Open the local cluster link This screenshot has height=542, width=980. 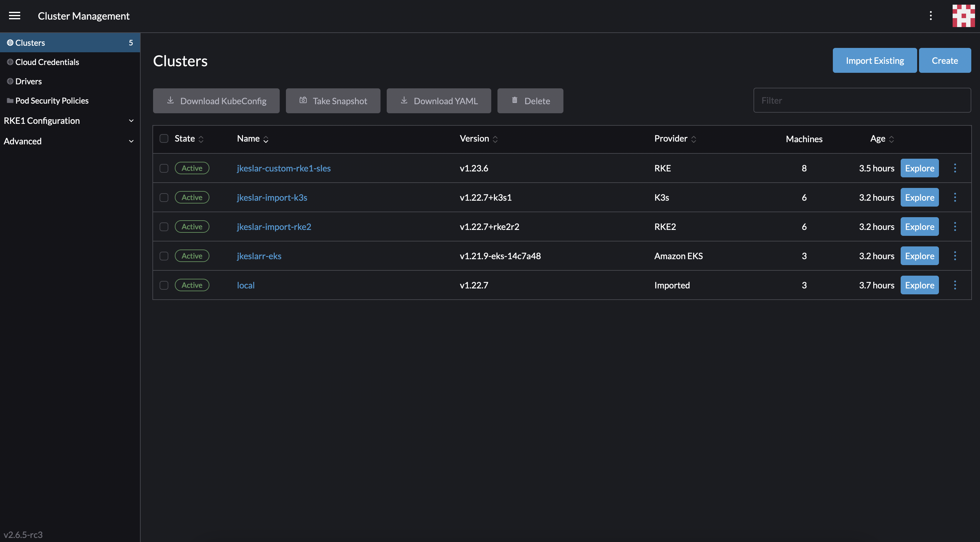[246, 285]
